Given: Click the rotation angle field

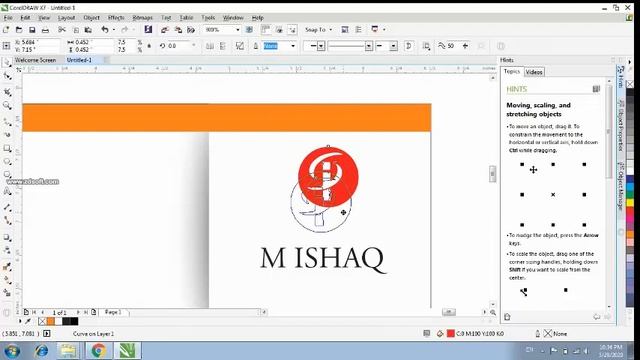Looking at the screenshot, I should [179, 46].
